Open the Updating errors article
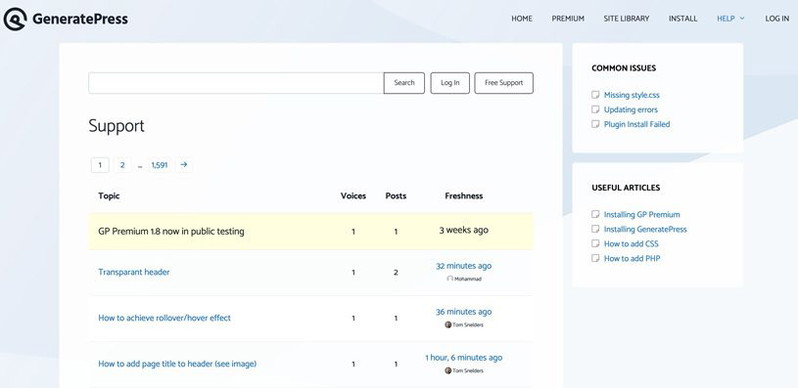 631,109
